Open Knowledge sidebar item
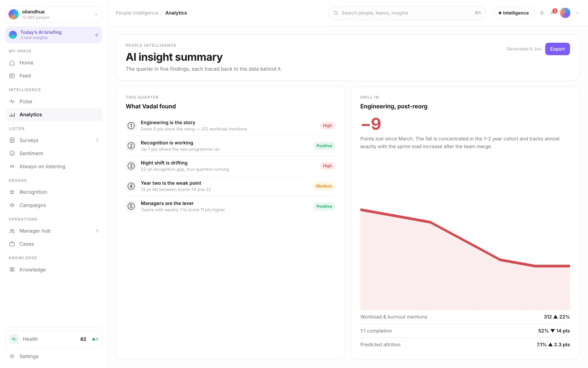 54,270
